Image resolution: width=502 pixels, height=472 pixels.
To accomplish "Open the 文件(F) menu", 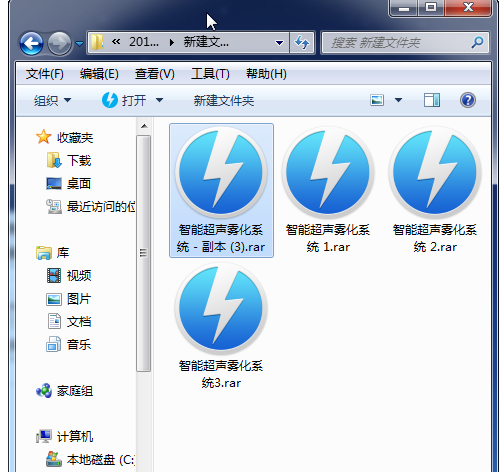I will point(45,74).
